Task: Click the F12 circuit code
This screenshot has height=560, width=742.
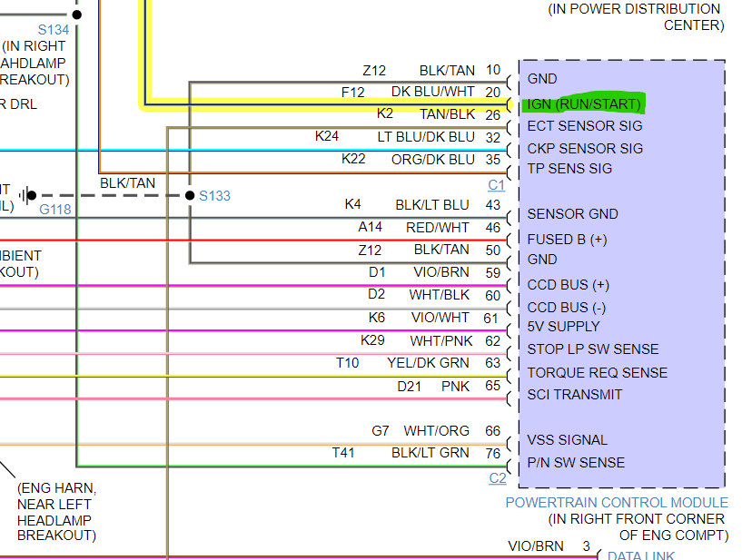Action: [353, 93]
